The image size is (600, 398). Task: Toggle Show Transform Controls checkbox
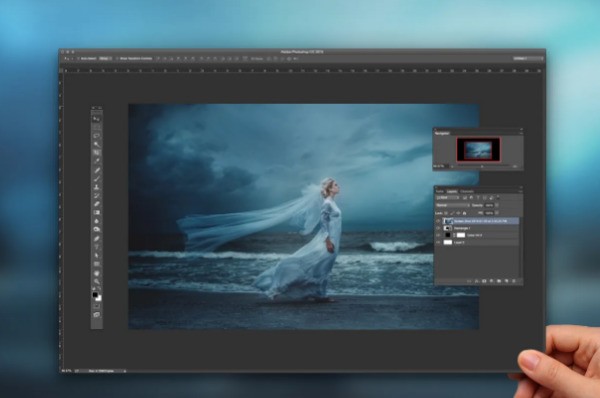(116, 59)
